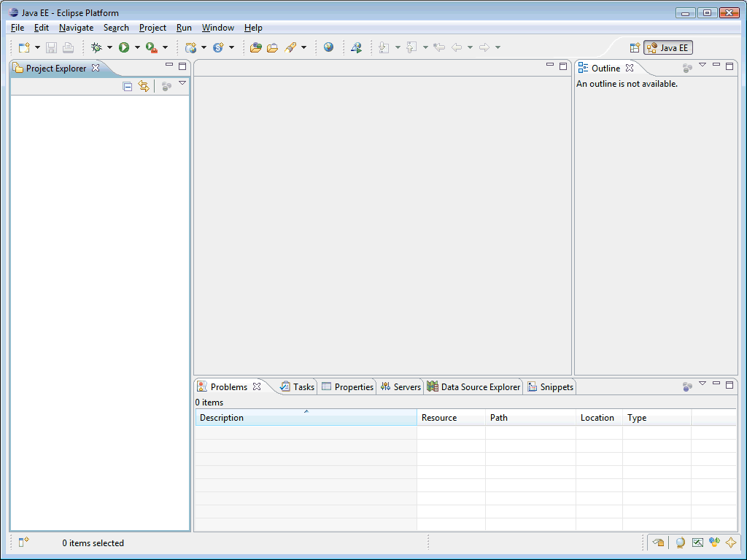Close the Project Explorer tab

click(x=96, y=68)
